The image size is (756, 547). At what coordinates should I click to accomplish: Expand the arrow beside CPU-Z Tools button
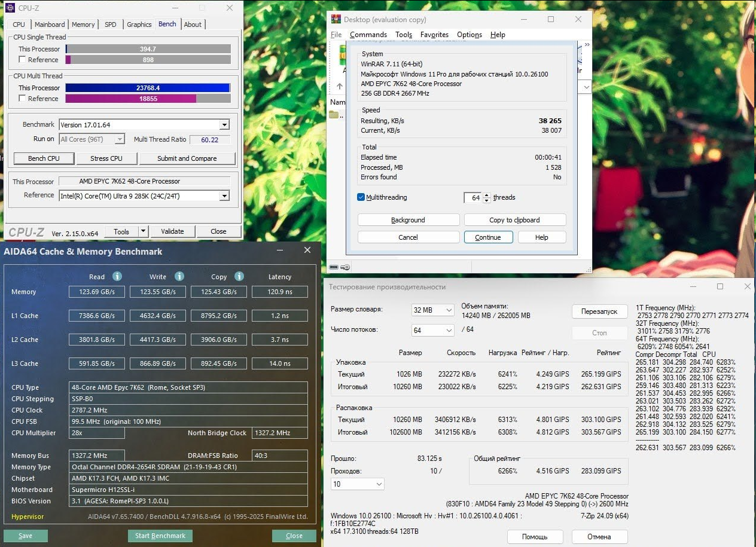[143, 231]
